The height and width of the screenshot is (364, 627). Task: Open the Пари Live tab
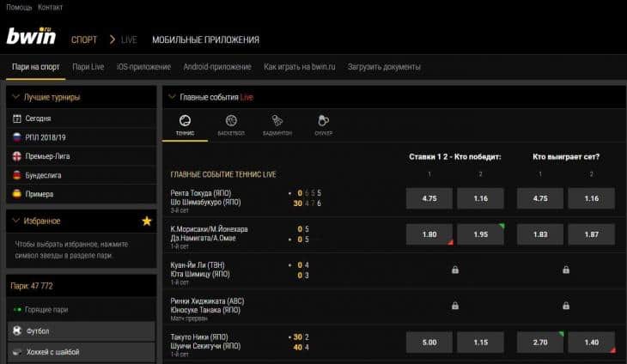point(88,67)
